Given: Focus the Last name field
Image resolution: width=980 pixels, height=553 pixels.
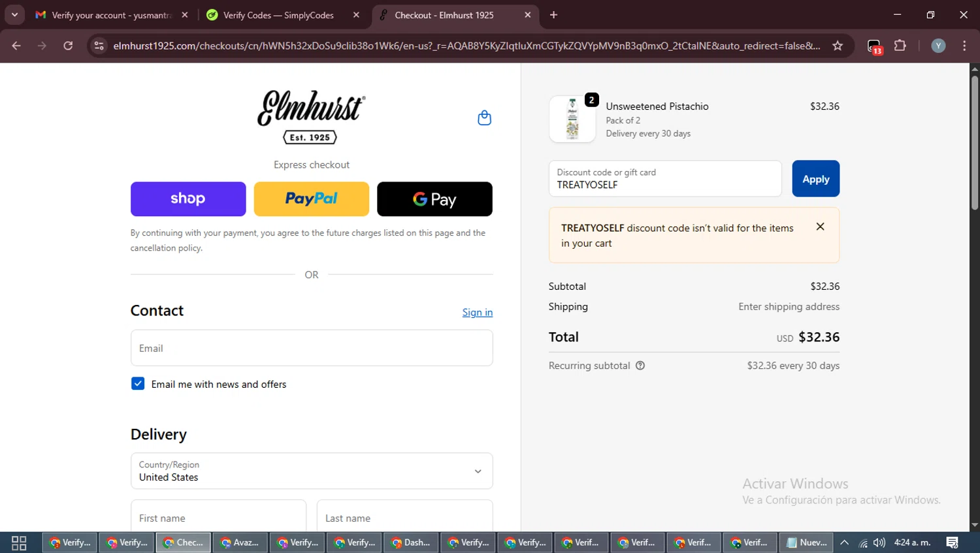Looking at the screenshot, I should click(404, 516).
